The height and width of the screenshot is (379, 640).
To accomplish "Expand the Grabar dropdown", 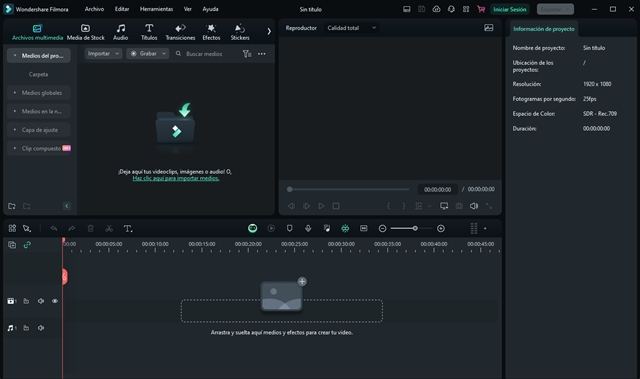I will [x=148, y=53].
